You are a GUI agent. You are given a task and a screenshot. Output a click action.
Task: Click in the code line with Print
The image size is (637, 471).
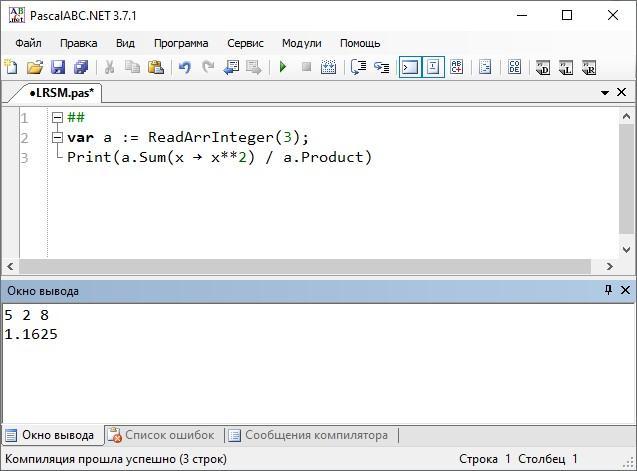(x=219, y=157)
